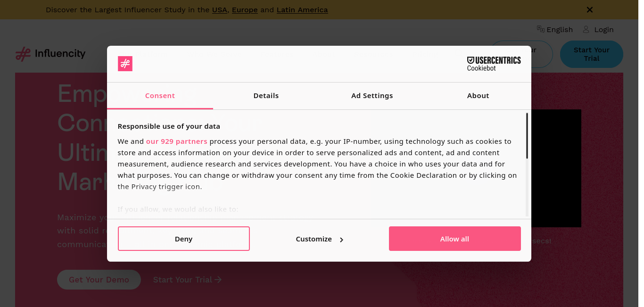The image size is (644, 307).
Task: Close the yellow announcement banner
Action: click(589, 9)
